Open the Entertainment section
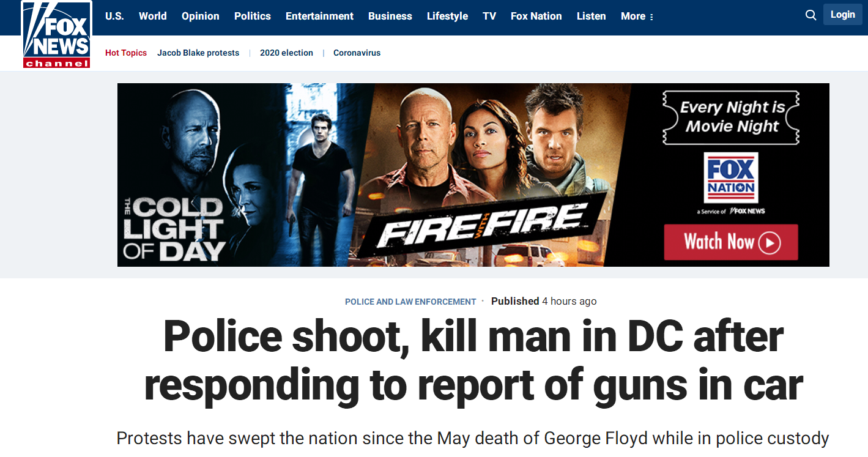This screenshot has height=457, width=868. point(319,17)
